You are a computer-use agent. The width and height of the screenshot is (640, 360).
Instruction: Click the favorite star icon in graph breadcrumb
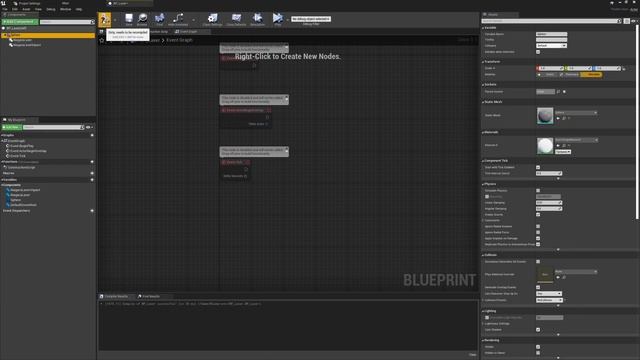102,40
